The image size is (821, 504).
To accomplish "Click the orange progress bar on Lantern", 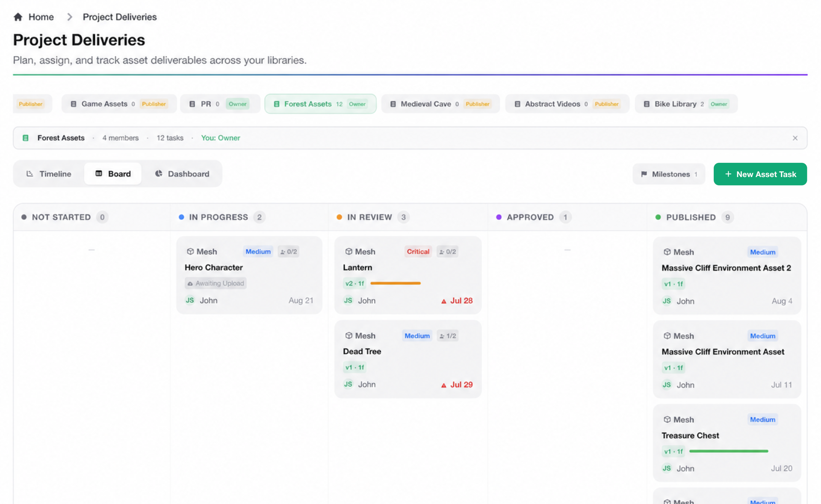I will [396, 283].
